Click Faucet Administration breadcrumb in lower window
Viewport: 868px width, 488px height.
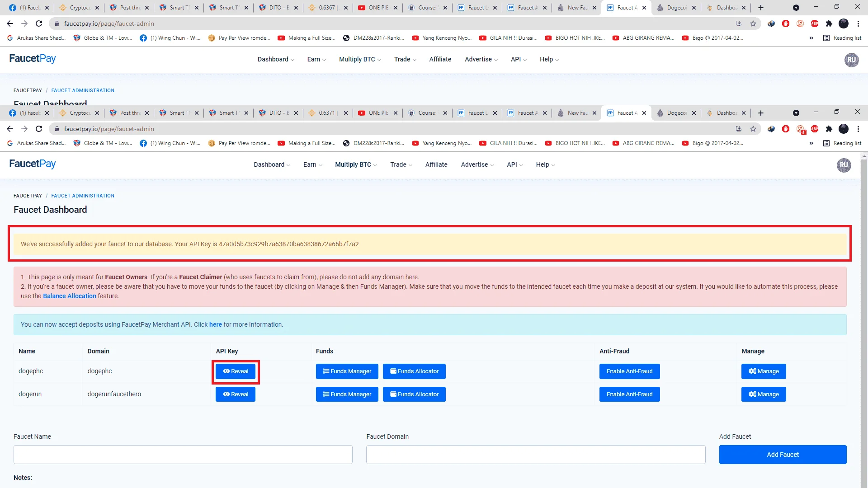click(83, 196)
